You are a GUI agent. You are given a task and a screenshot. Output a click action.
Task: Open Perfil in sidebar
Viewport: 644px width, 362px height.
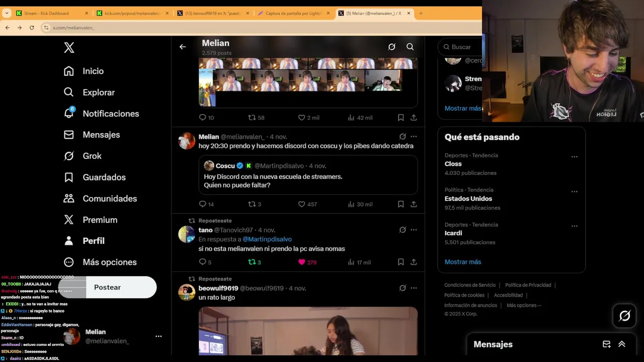84,241
